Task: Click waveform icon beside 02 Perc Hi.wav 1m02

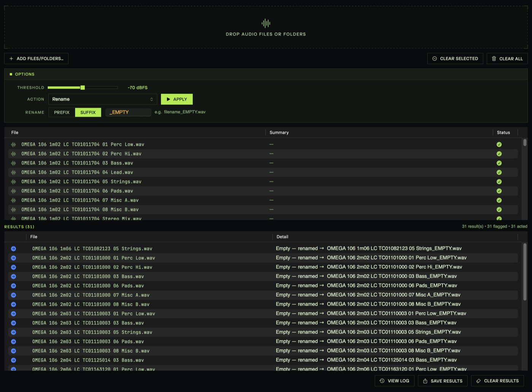Action: point(14,154)
